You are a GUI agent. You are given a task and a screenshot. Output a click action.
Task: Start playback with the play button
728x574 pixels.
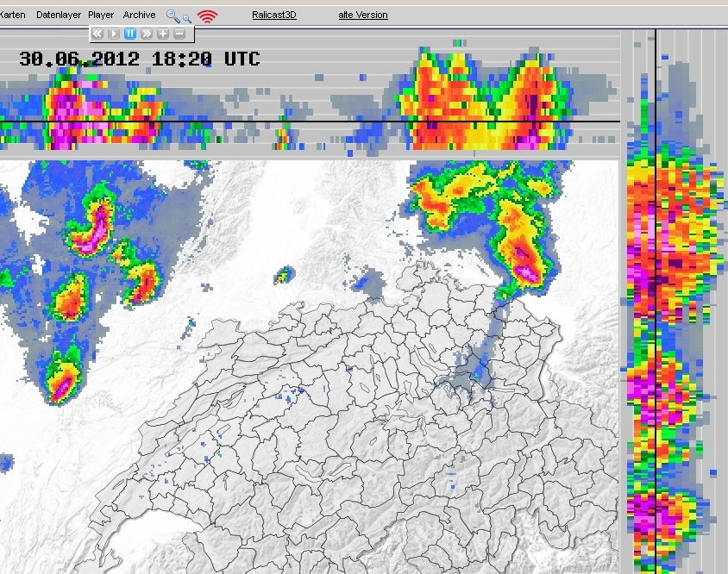[x=113, y=34]
